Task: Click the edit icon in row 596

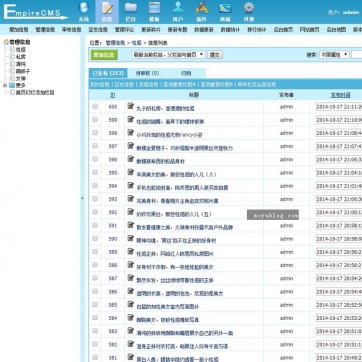Action: (x=131, y=159)
